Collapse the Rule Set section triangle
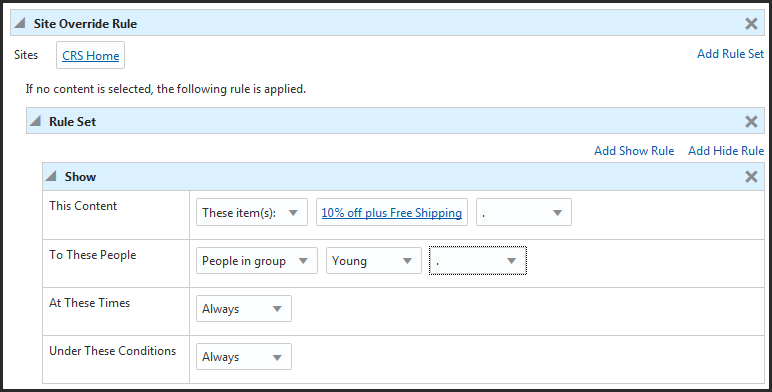Screen dimensions: 772x392 (35, 121)
